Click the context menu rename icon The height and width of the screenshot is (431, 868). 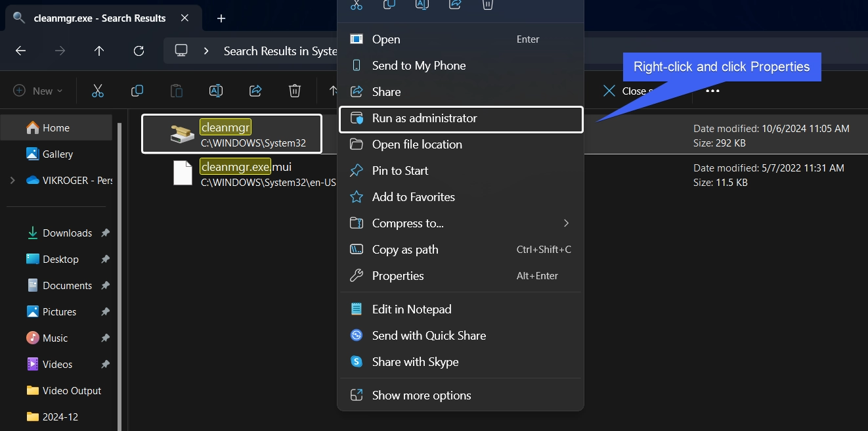tap(422, 5)
